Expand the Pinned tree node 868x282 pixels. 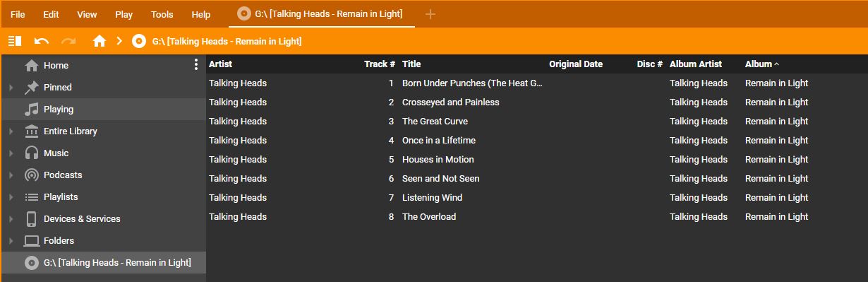pyautogui.click(x=11, y=88)
